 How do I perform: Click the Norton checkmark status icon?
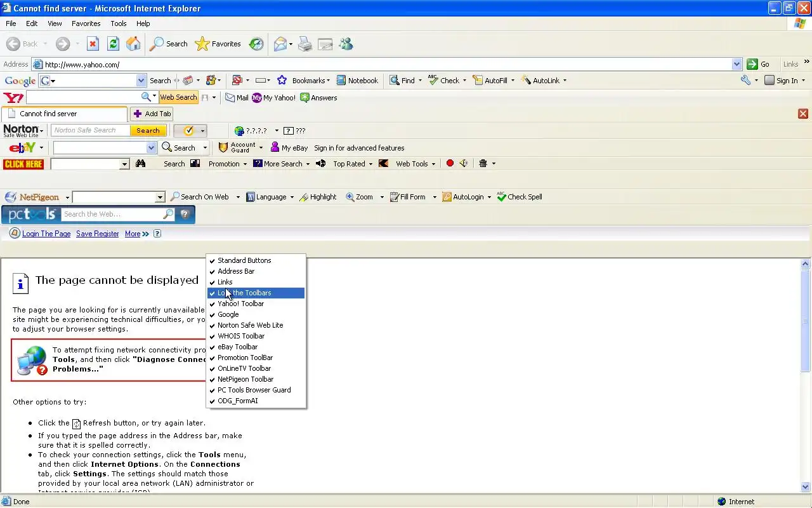coord(188,131)
